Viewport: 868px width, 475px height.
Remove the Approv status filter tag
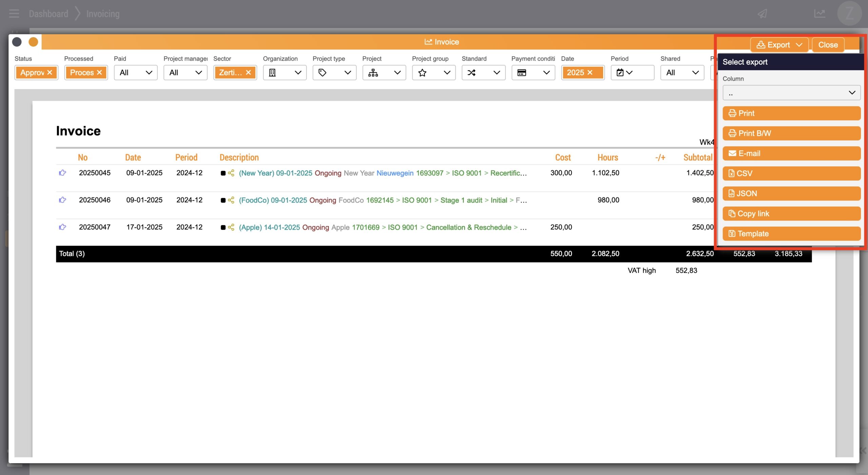click(x=50, y=73)
